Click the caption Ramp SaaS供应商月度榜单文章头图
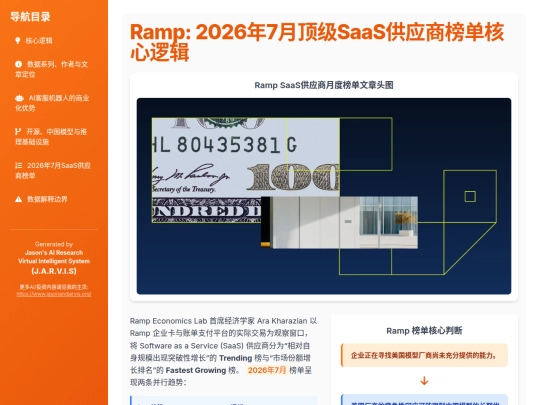Screen dimensions: 540x405 (x=324, y=85)
